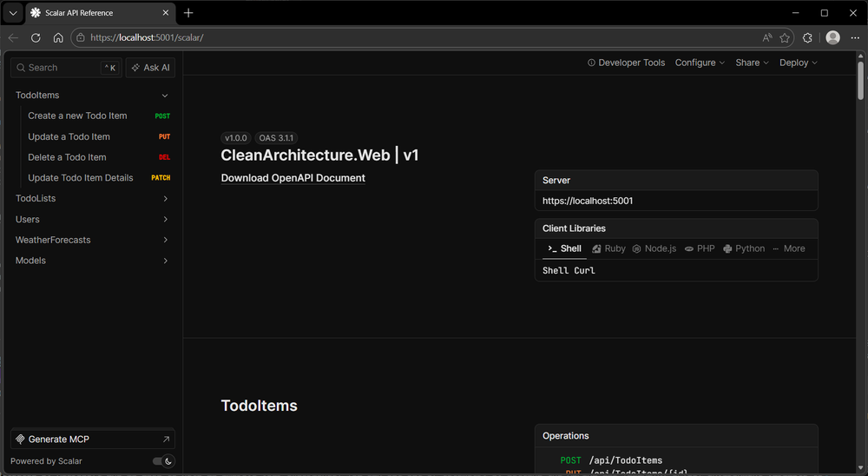The image size is (868, 476).
Task: Click the Generate MCP logo icon
Action: [20, 440]
